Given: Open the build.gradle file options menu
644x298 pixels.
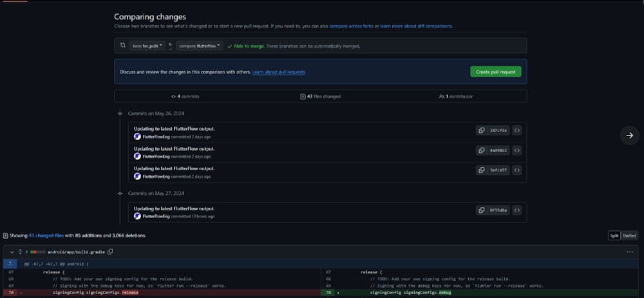Looking at the screenshot, I should point(630,252).
